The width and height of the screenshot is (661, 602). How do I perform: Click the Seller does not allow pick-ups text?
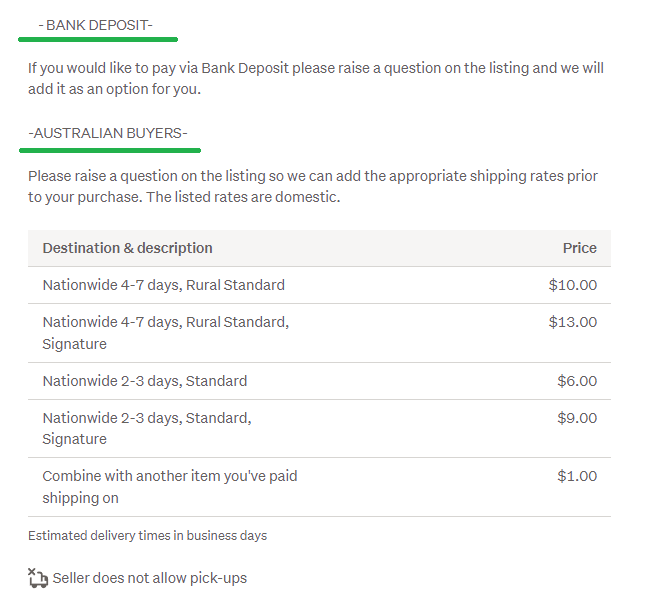click(149, 578)
